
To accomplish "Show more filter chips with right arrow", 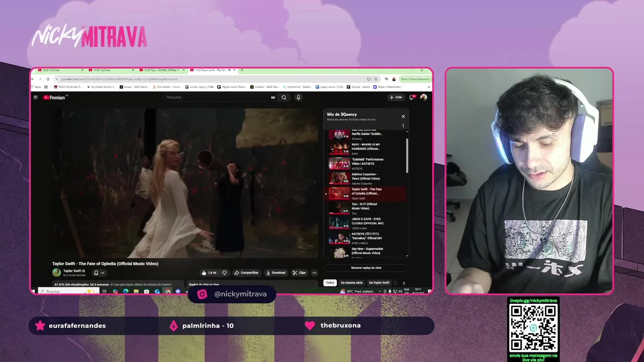I will click(404, 283).
